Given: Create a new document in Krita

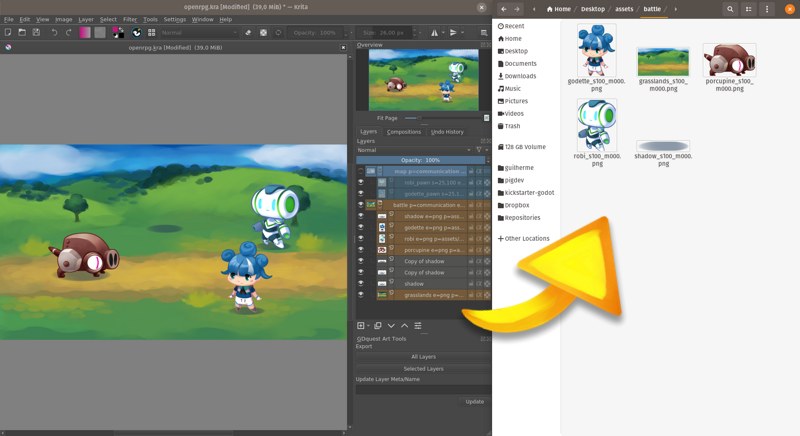Looking at the screenshot, I should [x=8, y=32].
